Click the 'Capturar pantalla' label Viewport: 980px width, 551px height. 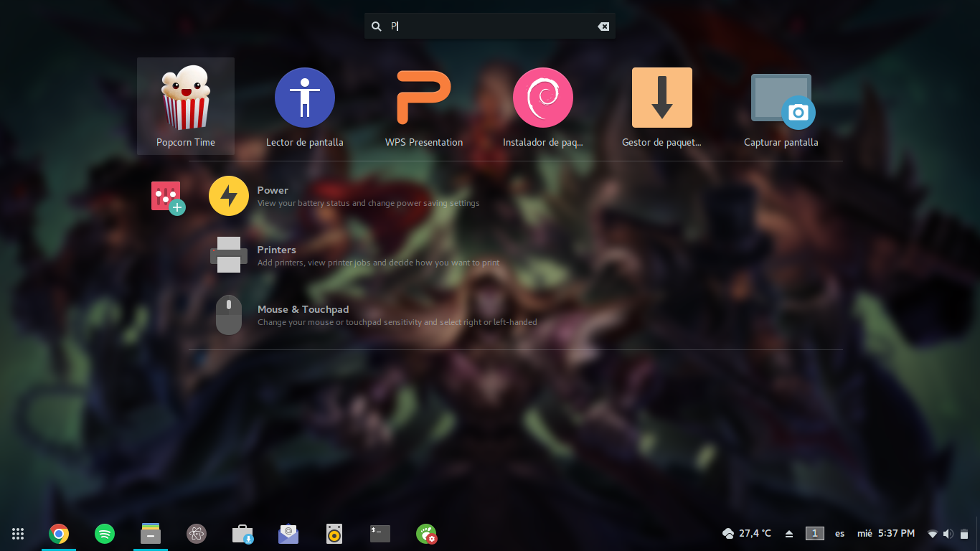coord(781,142)
